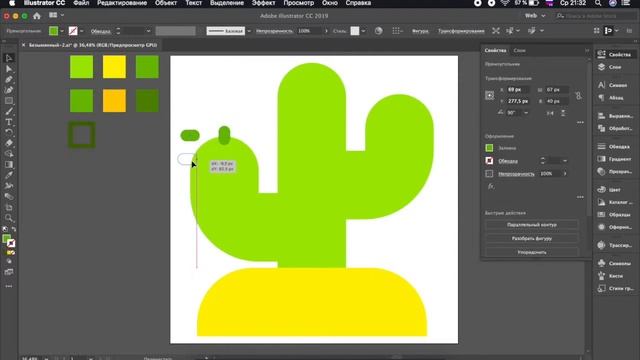Viewport: 640px width, 360px height.
Task: Click the reference point selector grid
Action: click(489, 96)
